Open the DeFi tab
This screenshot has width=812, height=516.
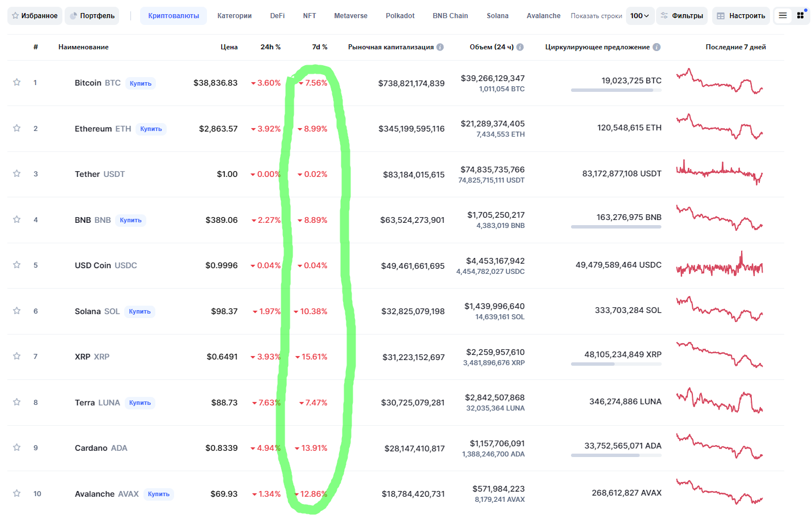click(x=277, y=16)
